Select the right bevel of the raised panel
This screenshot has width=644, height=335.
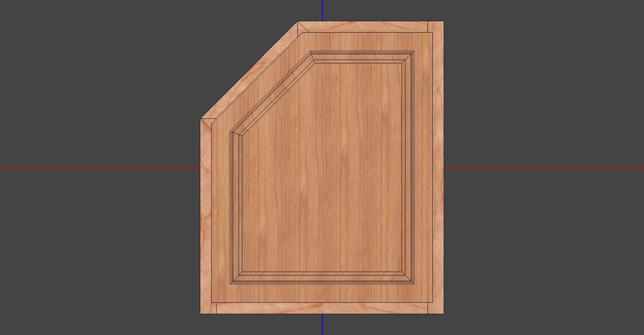(x=408, y=167)
